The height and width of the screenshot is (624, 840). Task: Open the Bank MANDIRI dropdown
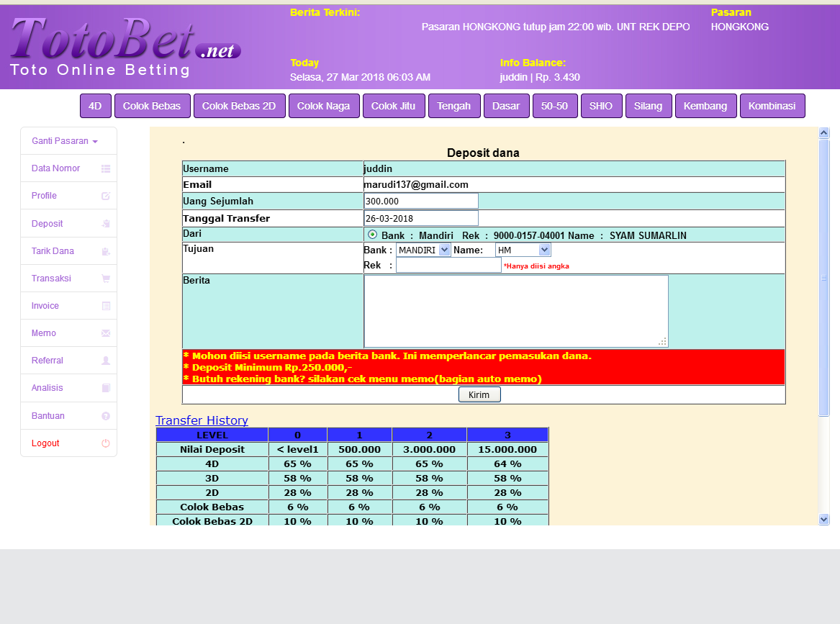click(423, 250)
